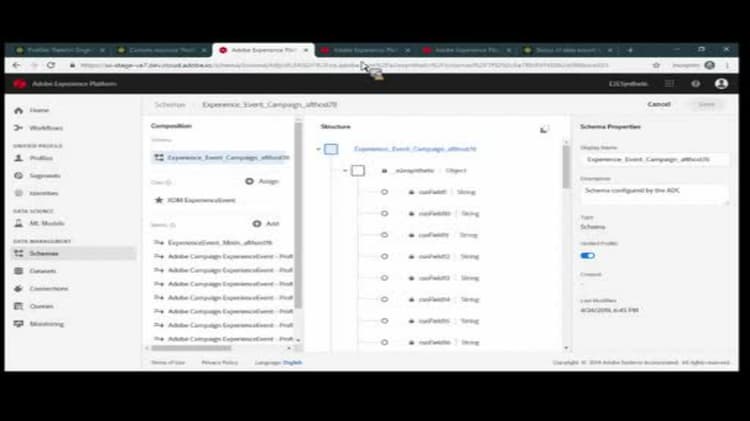The width and height of the screenshot is (750, 421).
Task: Select the radio circle for custField10
Action: click(x=384, y=214)
